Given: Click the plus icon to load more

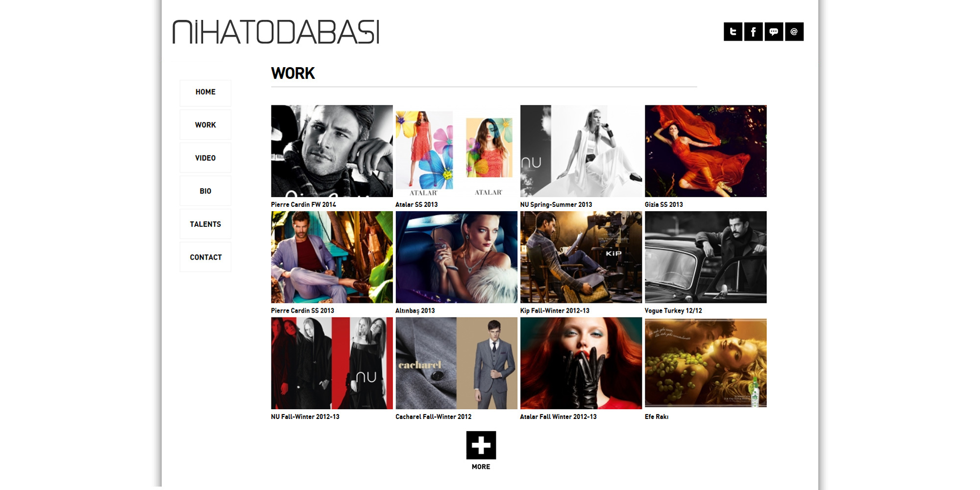Looking at the screenshot, I should (x=481, y=445).
